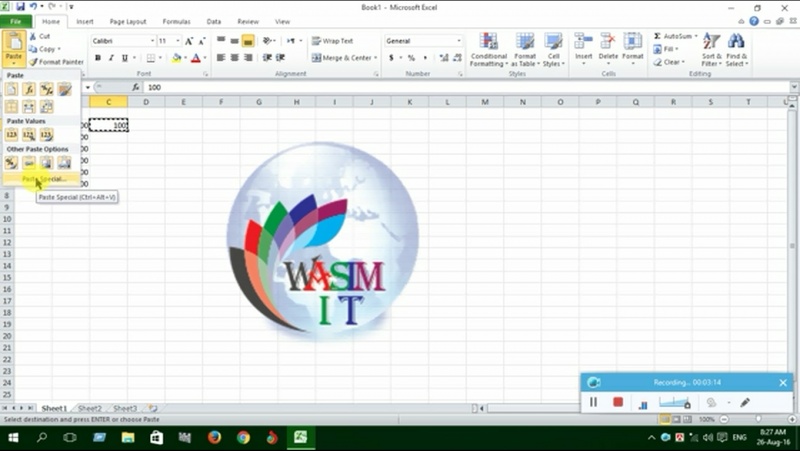The height and width of the screenshot is (451, 800).
Task: Click the Insert cells button
Action: coord(583,48)
